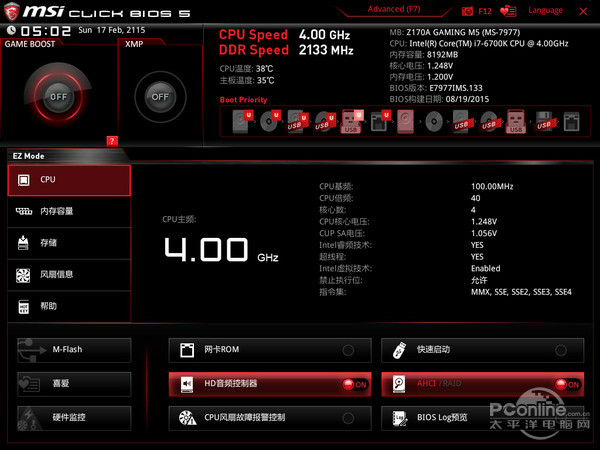Image resolution: width=600 pixels, height=450 pixels.
Task: Select the legacy USB CD/DVD boot icon
Action: click(489, 121)
